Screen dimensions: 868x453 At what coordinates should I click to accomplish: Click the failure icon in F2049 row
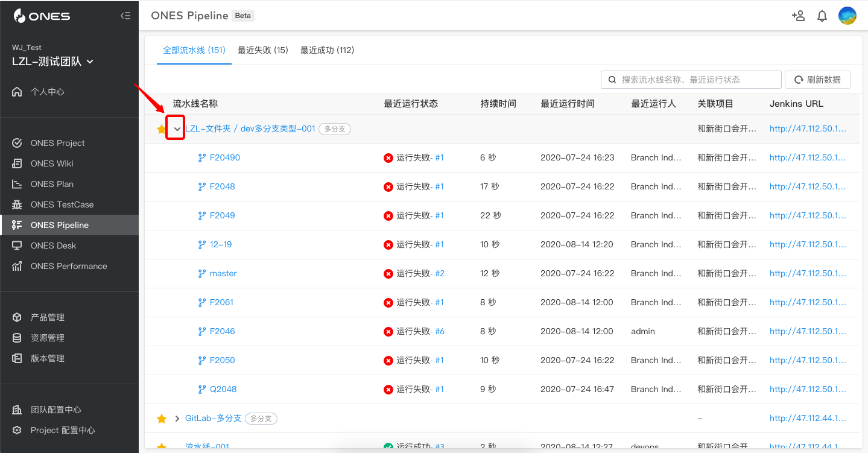coord(388,216)
